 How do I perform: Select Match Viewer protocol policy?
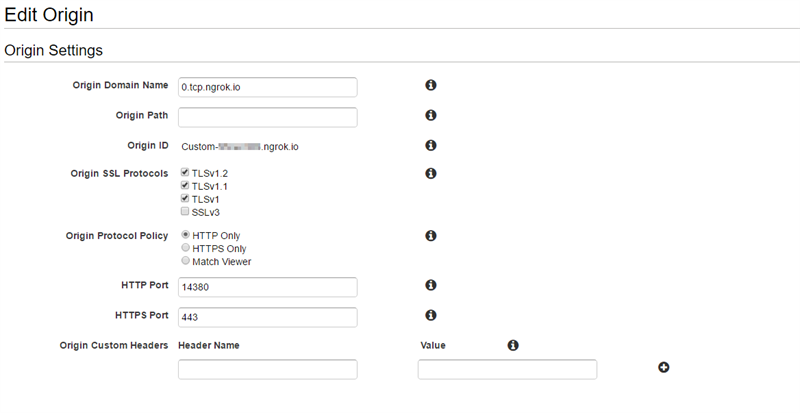[x=185, y=262]
